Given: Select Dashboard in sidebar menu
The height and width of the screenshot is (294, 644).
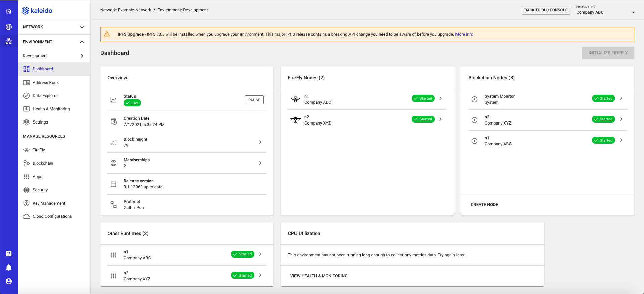Looking at the screenshot, I should (x=54, y=69).
